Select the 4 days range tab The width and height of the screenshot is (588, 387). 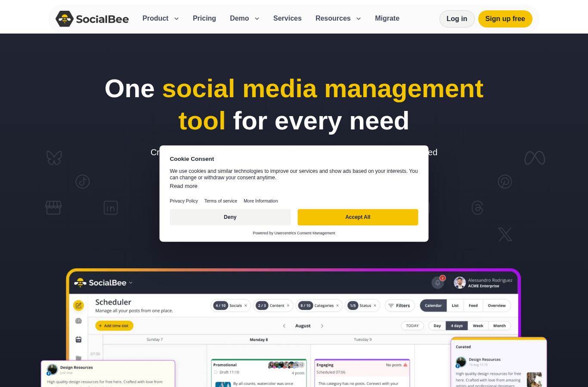pyautogui.click(x=457, y=326)
